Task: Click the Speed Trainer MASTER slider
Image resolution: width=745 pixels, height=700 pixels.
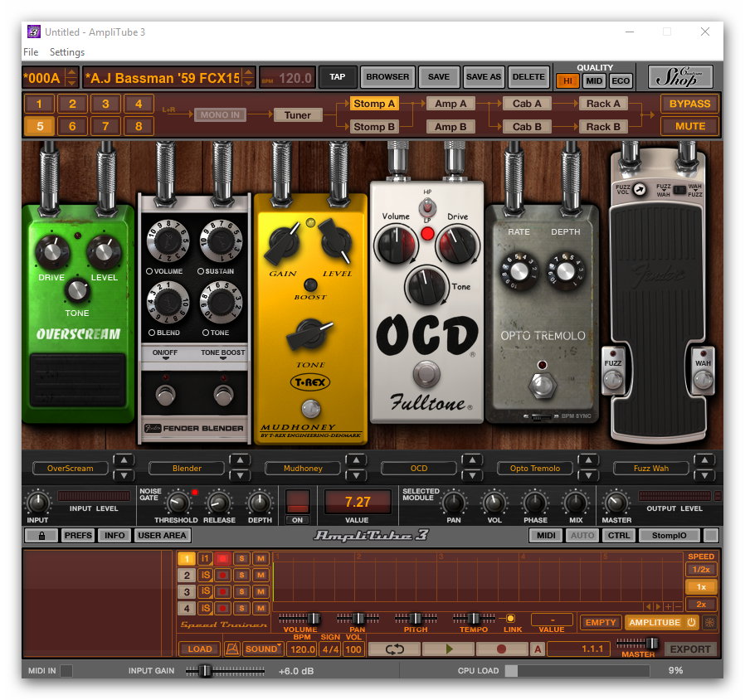Action: (x=638, y=644)
